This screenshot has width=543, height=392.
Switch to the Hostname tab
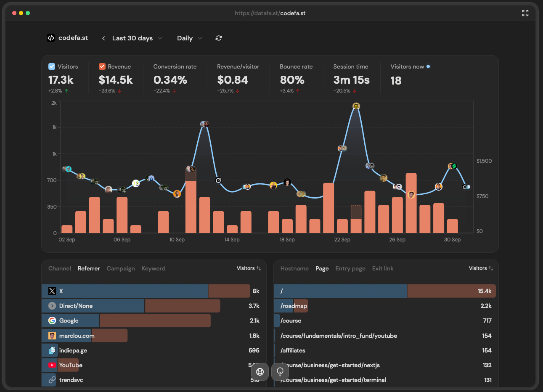tap(294, 268)
